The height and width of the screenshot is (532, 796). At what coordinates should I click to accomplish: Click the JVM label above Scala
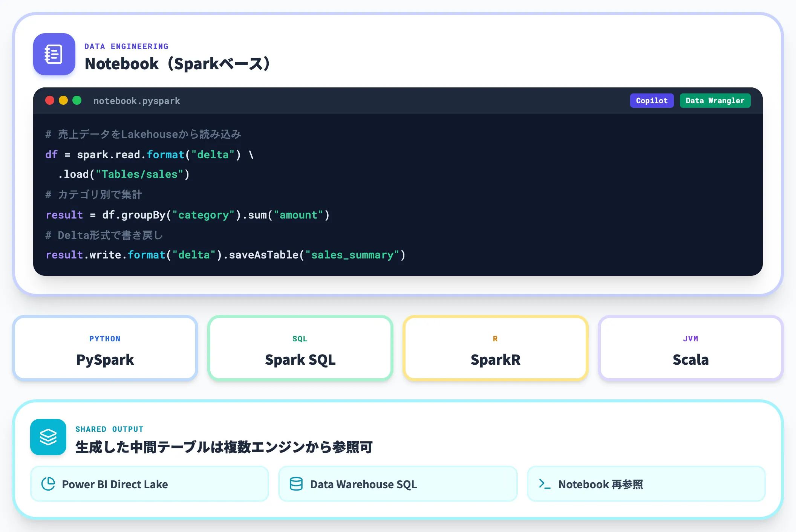coord(690,339)
